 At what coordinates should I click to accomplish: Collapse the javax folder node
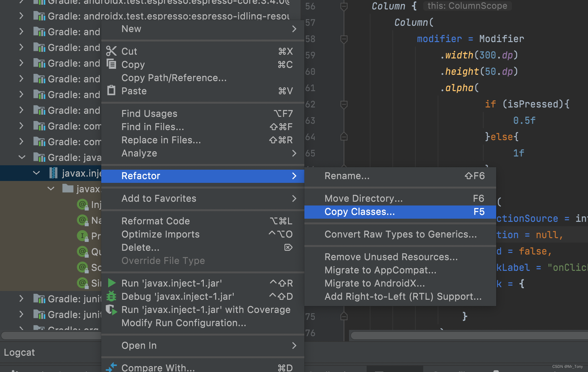(x=51, y=189)
